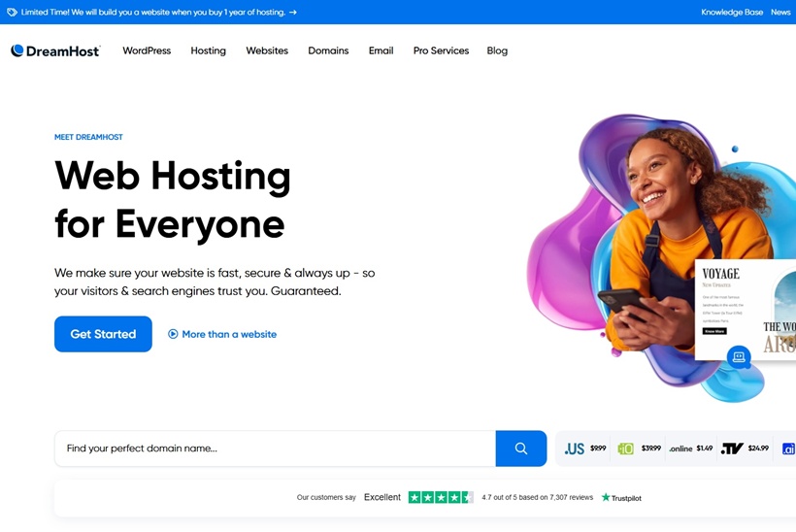Click the $24.99 price next to .TV

(758, 449)
